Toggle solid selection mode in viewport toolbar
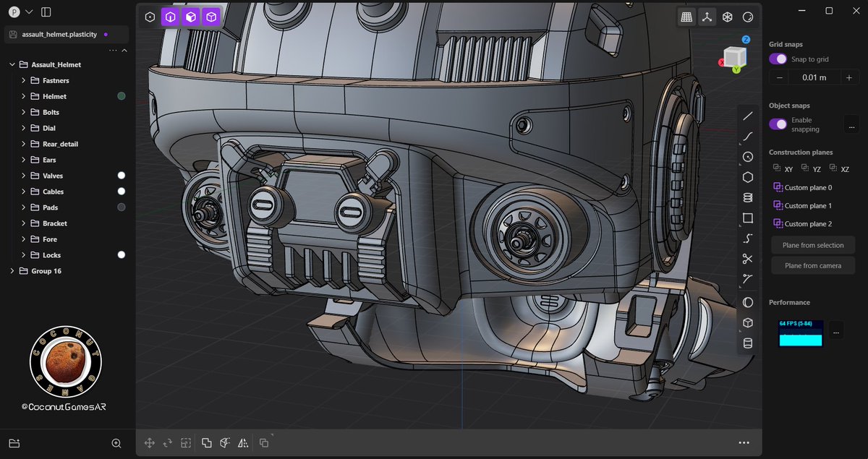868x459 pixels. click(210, 16)
